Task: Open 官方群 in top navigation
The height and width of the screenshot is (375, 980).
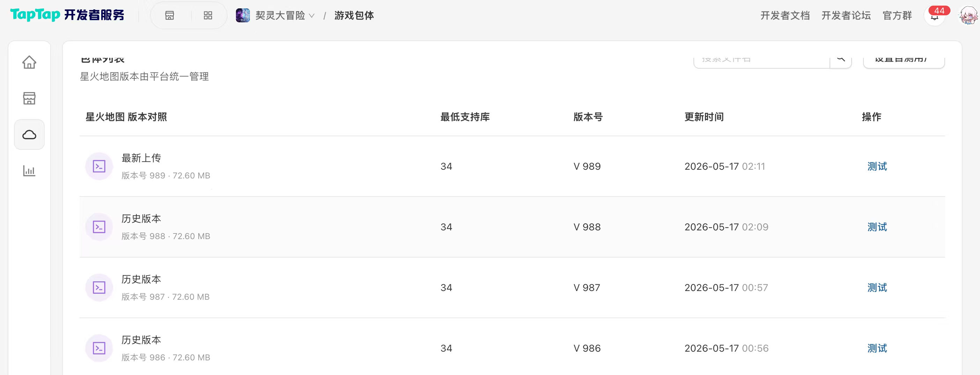Action: click(897, 16)
